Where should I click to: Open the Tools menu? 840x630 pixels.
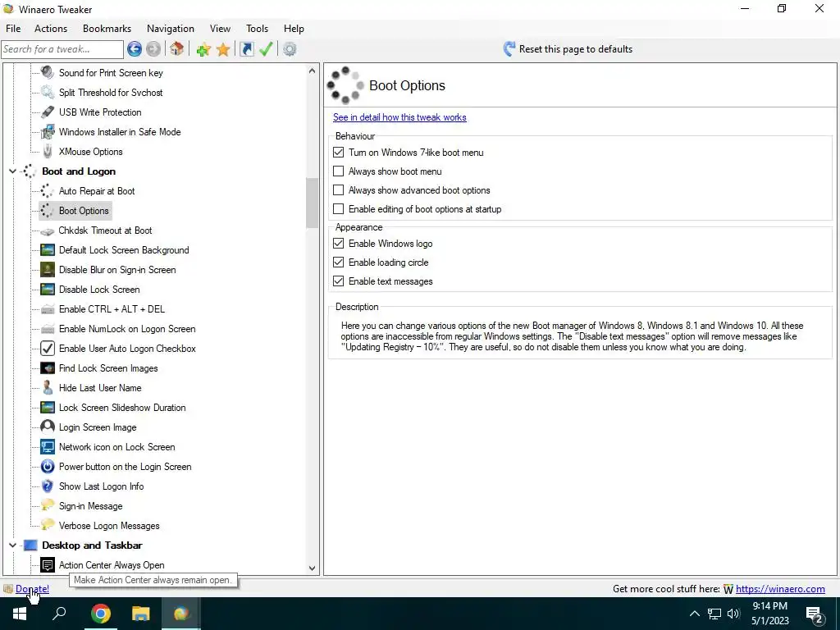click(x=257, y=29)
